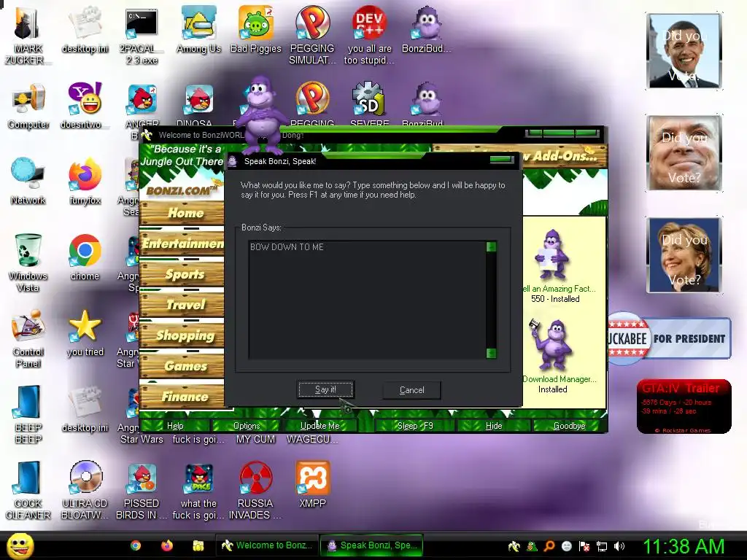Viewport: 747px width, 560px height.
Task: Open PEGGING SIMULAT... desktop icon
Action: coord(312,35)
